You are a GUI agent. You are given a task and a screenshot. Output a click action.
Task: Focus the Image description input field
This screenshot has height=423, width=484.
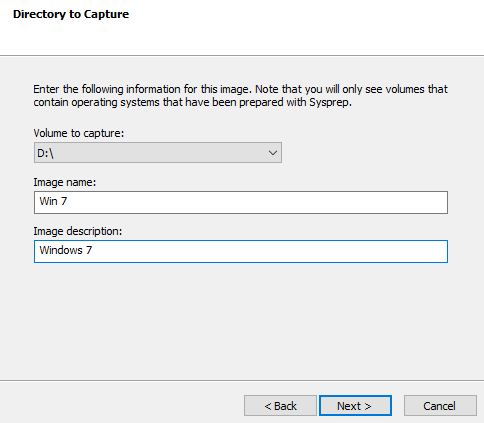(x=241, y=251)
